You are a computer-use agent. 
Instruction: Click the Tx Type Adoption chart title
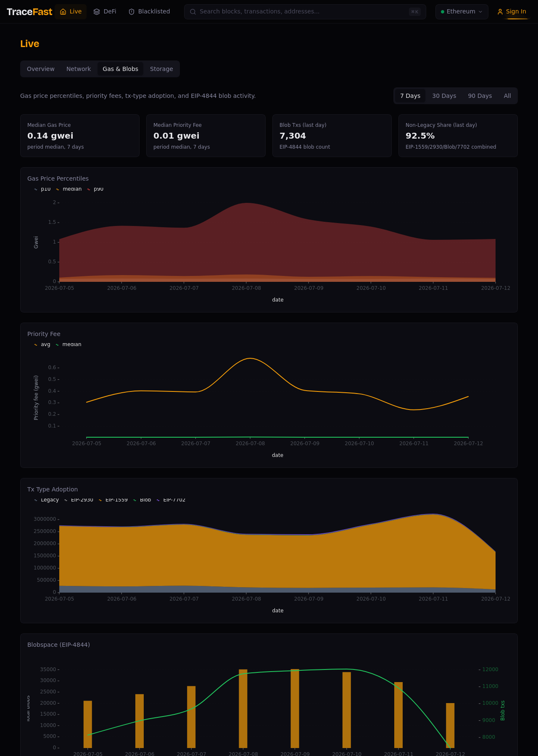click(x=53, y=489)
